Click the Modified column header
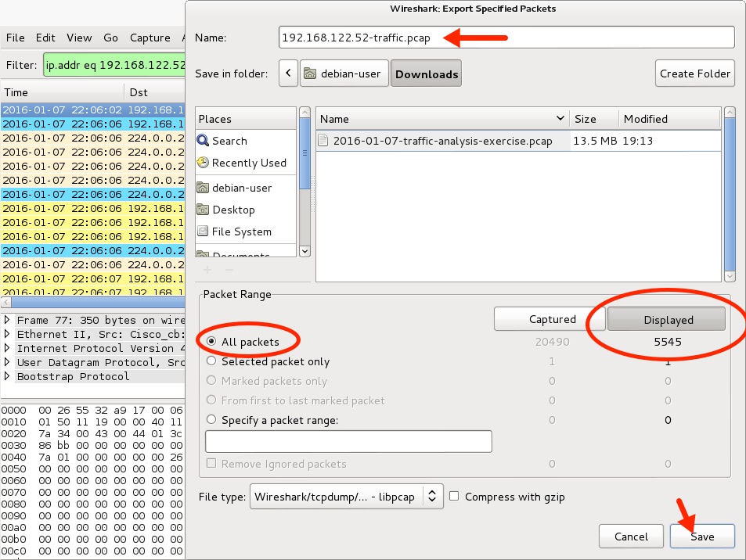746x560 pixels. [669, 119]
